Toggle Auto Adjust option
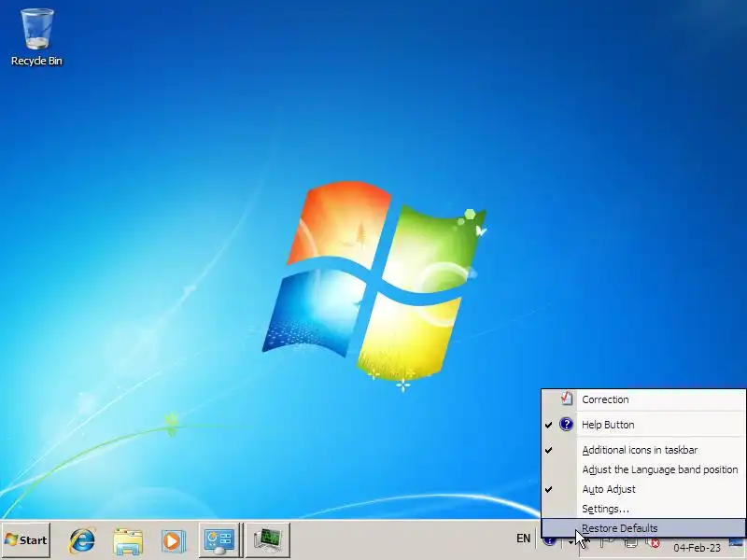 (643, 489)
